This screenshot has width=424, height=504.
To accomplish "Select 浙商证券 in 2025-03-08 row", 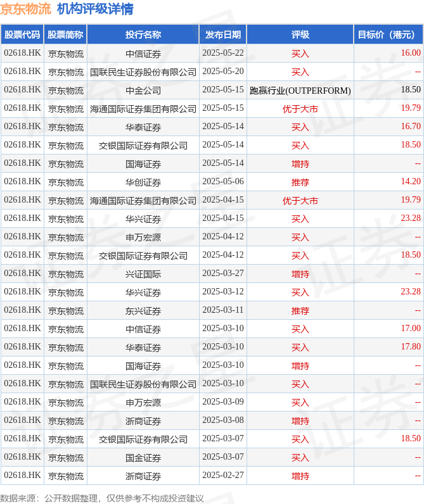I will click(x=143, y=420).
